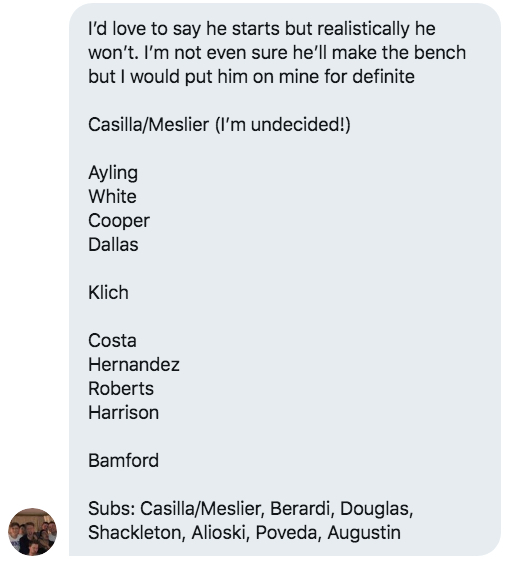Click the name Cooper in the lineup
This screenshot has width=515, height=561.
[119, 221]
